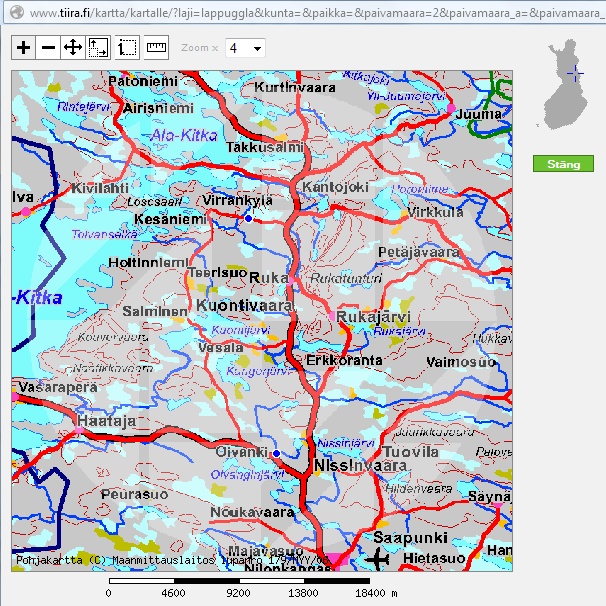Select the zoom-to-rectangle tool
Screen dimensions: 606x606
[x=99, y=48]
